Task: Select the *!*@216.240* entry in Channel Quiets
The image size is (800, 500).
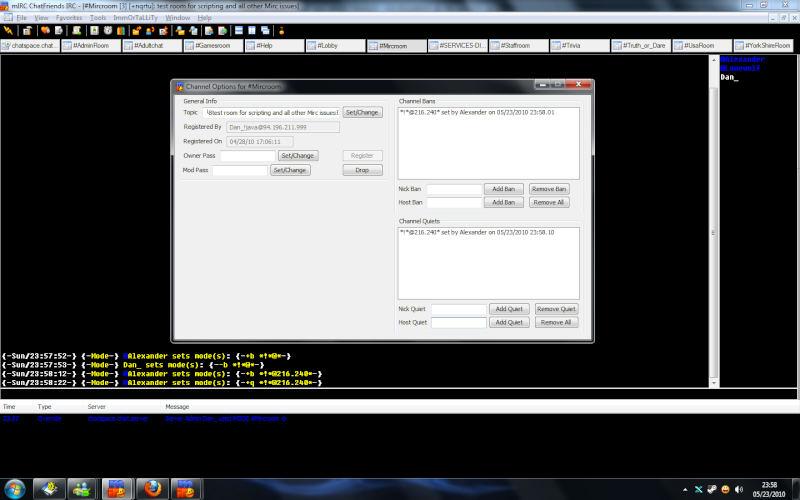Action: tap(477, 232)
